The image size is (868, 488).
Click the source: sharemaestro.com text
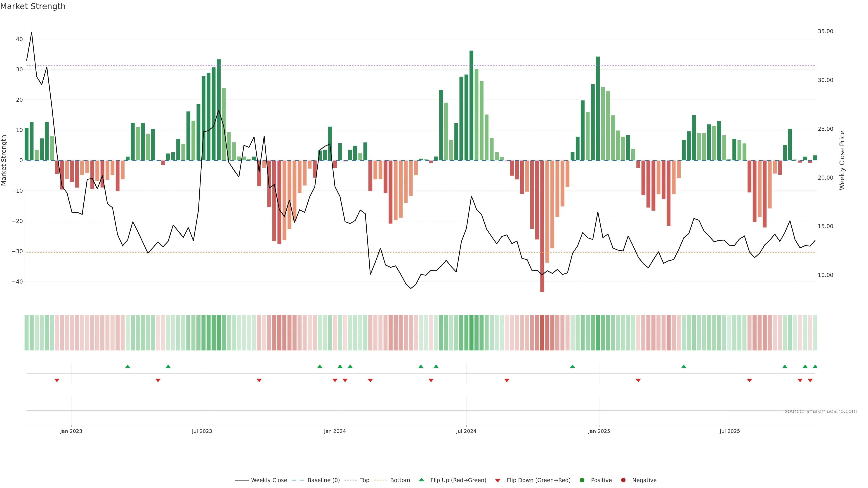click(x=821, y=411)
